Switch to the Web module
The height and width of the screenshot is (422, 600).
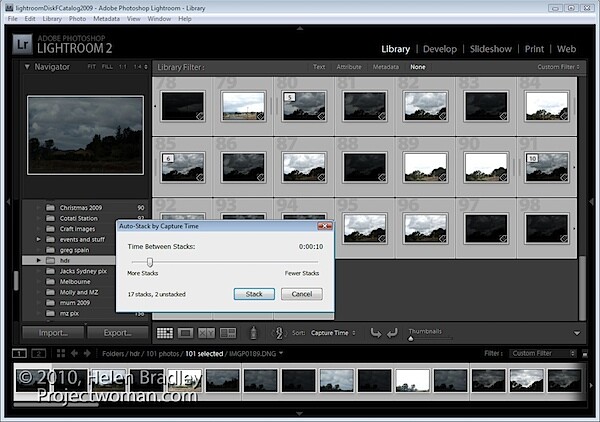tap(566, 49)
